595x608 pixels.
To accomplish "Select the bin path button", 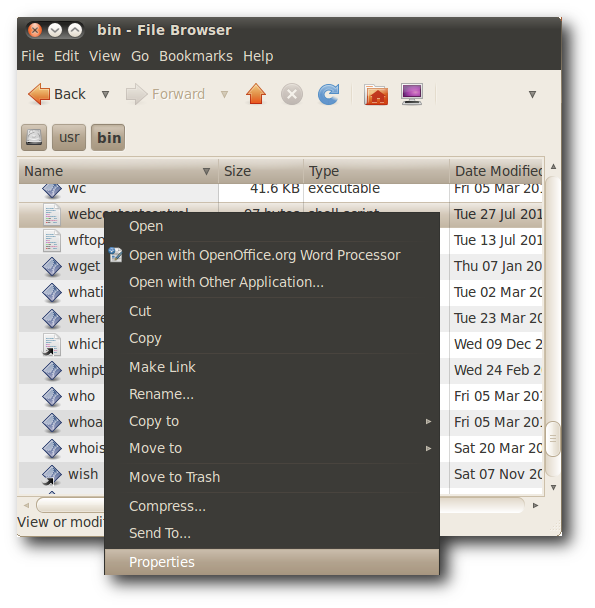I will click(108, 137).
